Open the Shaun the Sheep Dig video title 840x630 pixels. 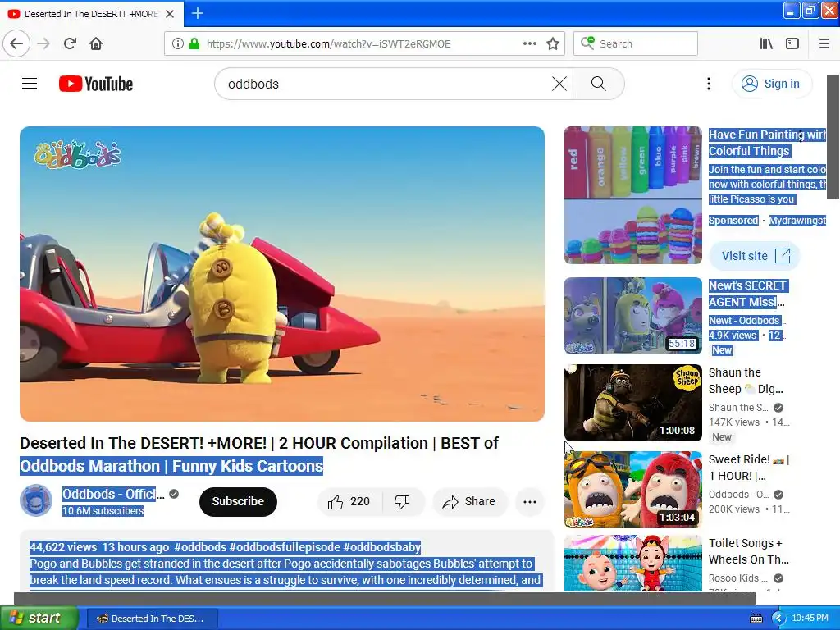[746, 381]
